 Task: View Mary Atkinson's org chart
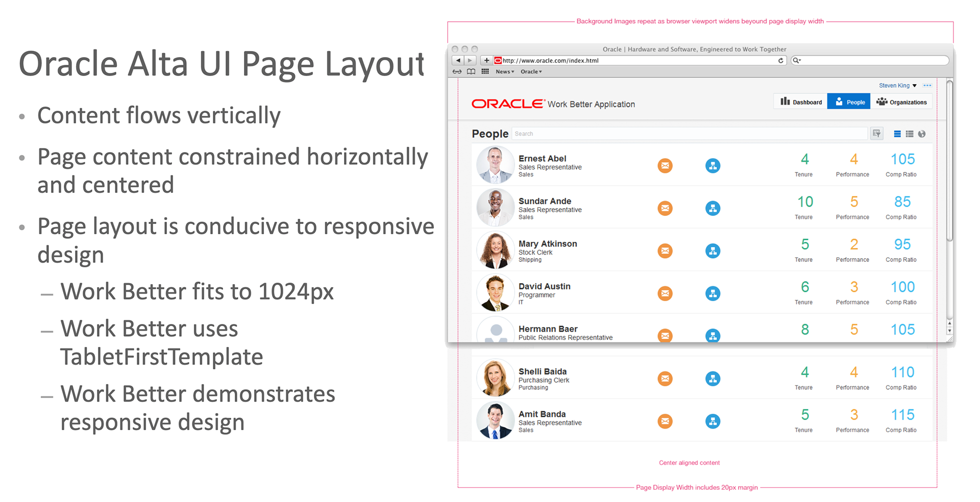click(x=713, y=251)
